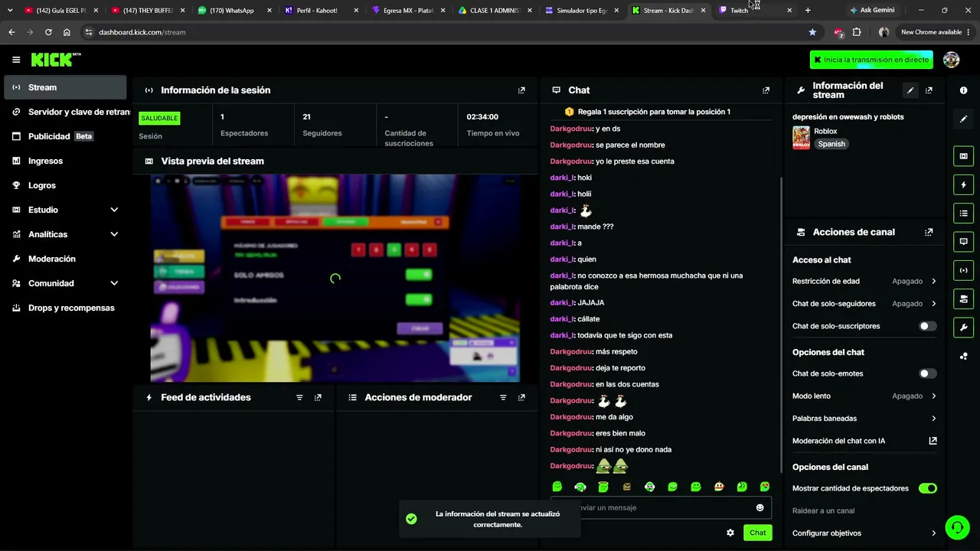Click the Roblox category thumbnail
Screen dimensions: 980x551
[801, 138]
